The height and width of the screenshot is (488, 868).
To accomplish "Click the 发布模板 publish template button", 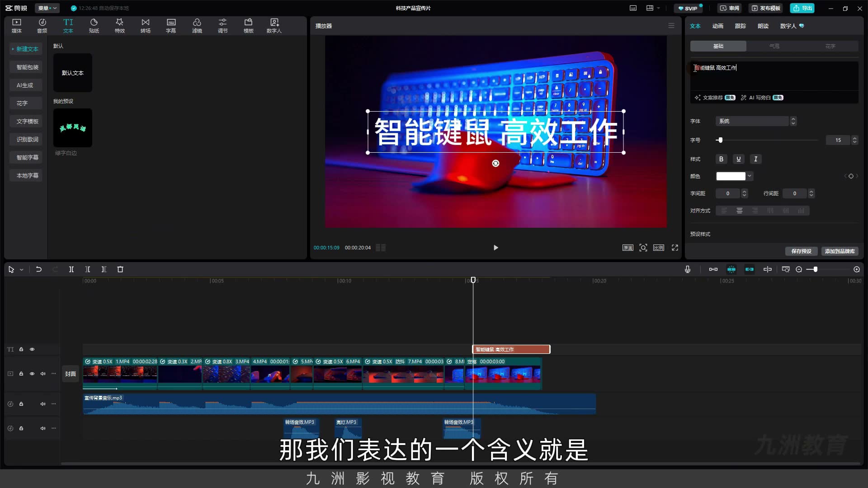I will pyautogui.click(x=766, y=8).
